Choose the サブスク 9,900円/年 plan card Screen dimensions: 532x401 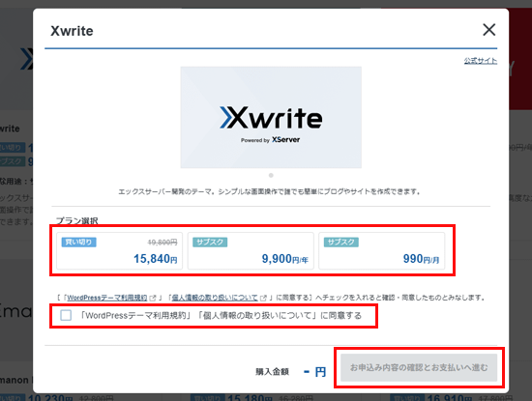click(x=251, y=251)
